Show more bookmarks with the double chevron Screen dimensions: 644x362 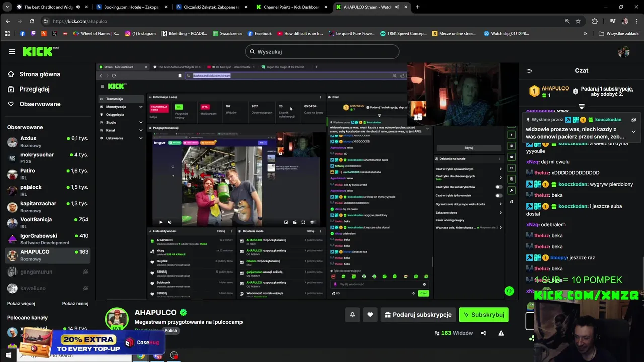[x=585, y=34]
